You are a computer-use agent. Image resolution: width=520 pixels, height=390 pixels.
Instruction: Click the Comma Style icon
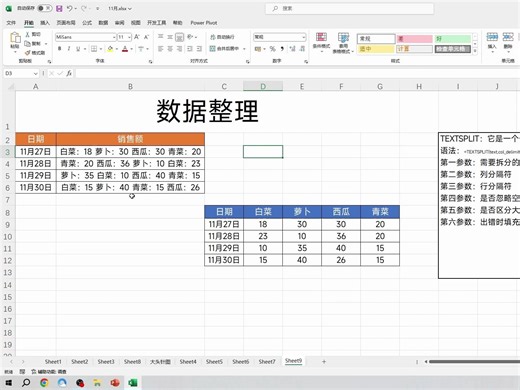282,49
